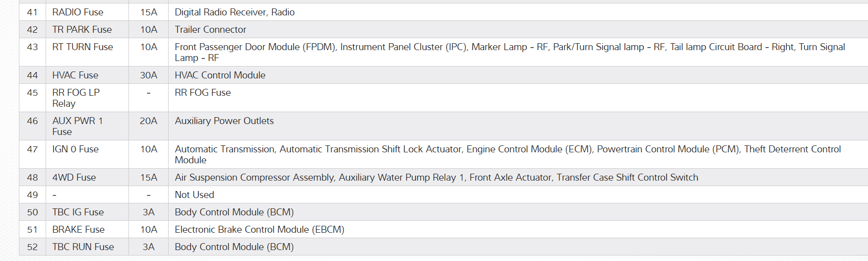The width and height of the screenshot is (868, 261).
Task: Click the RR FOG Fuse description text
Action: coord(202,93)
